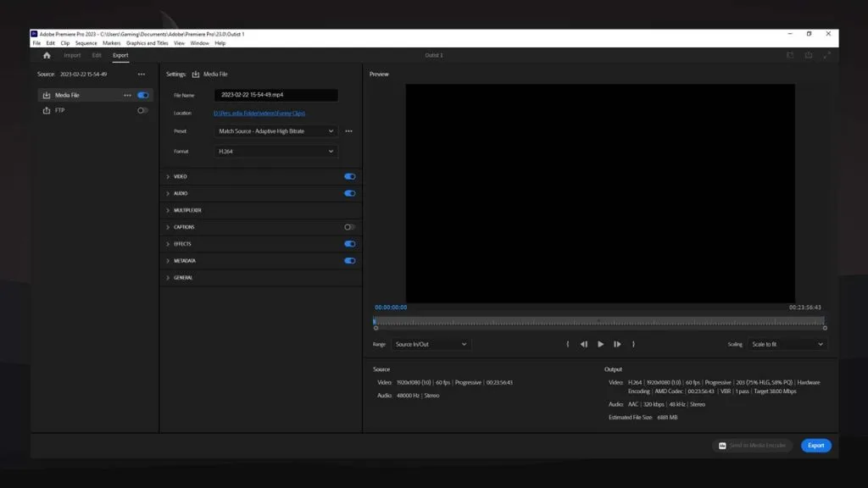
Task: Click Send to Media Encoder button
Action: pos(753,446)
